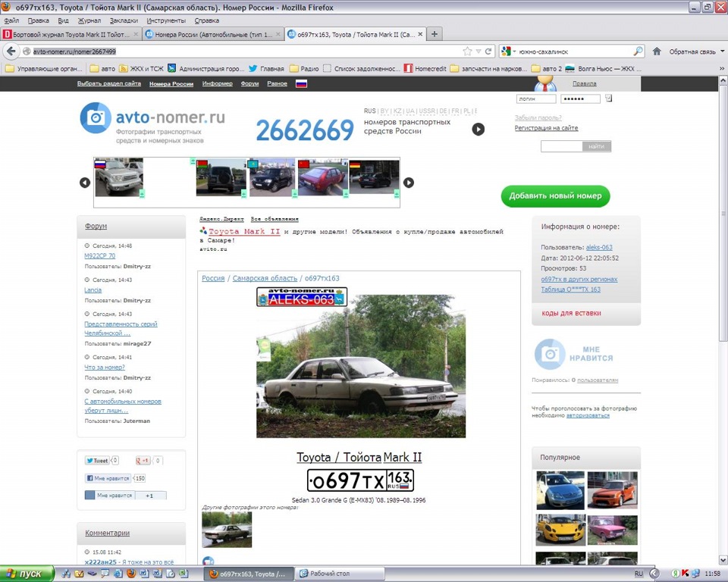This screenshot has height=582, width=728.
Task: Open 'Самарская область' breadcrumb link
Action: tap(265, 278)
